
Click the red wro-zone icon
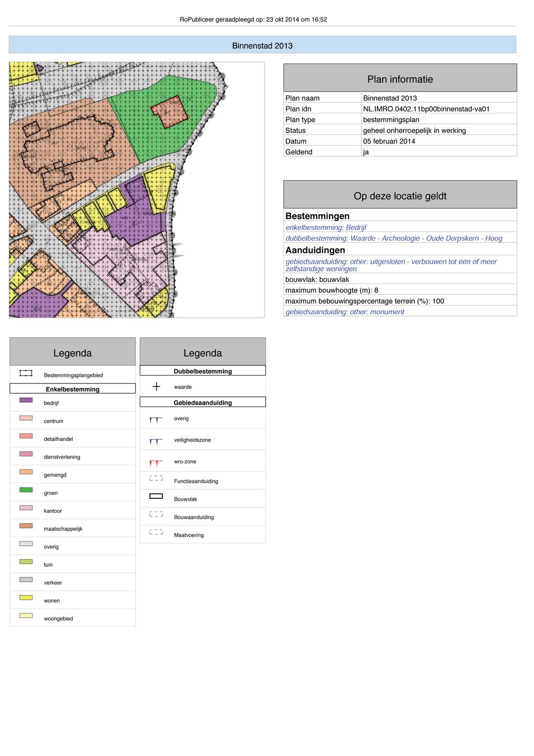click(156, 463)
